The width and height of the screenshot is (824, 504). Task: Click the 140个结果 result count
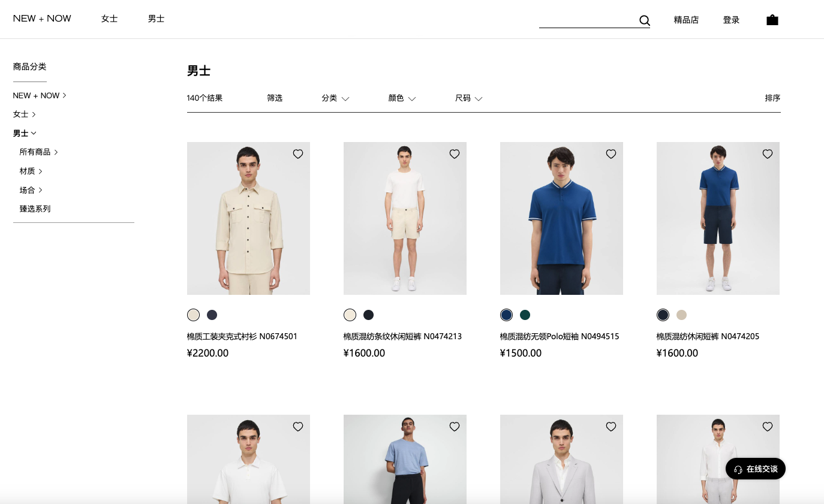click(205, 98)
